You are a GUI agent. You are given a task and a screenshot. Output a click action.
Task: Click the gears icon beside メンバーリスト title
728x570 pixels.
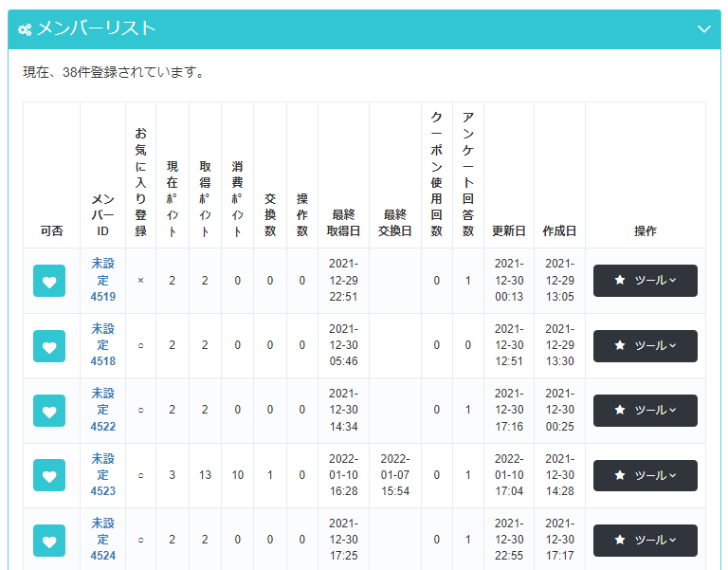[25, 29]
